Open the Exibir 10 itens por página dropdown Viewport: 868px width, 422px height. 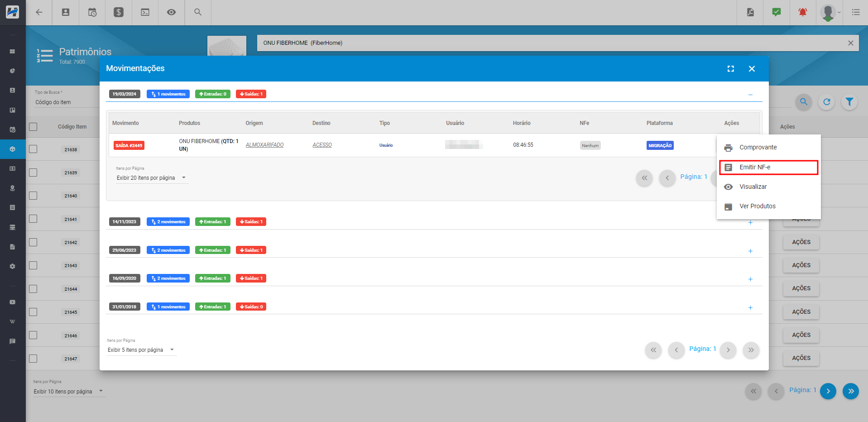coord(69,392)
